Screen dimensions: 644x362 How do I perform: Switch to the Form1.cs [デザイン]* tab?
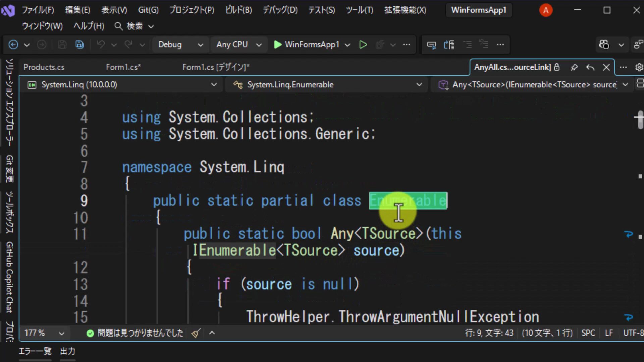(216, 67)
